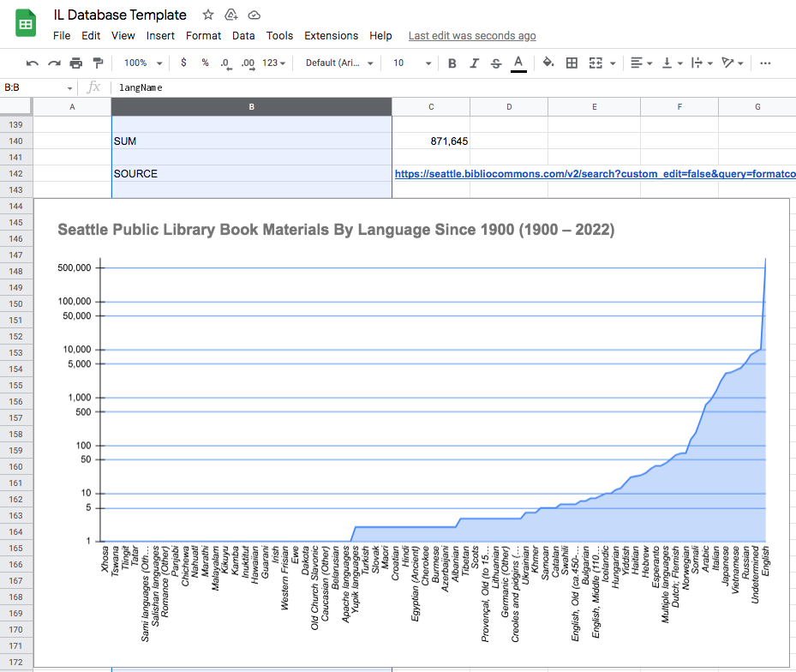Open the Extensions menu
796x672 pixels.
point(332,35)
